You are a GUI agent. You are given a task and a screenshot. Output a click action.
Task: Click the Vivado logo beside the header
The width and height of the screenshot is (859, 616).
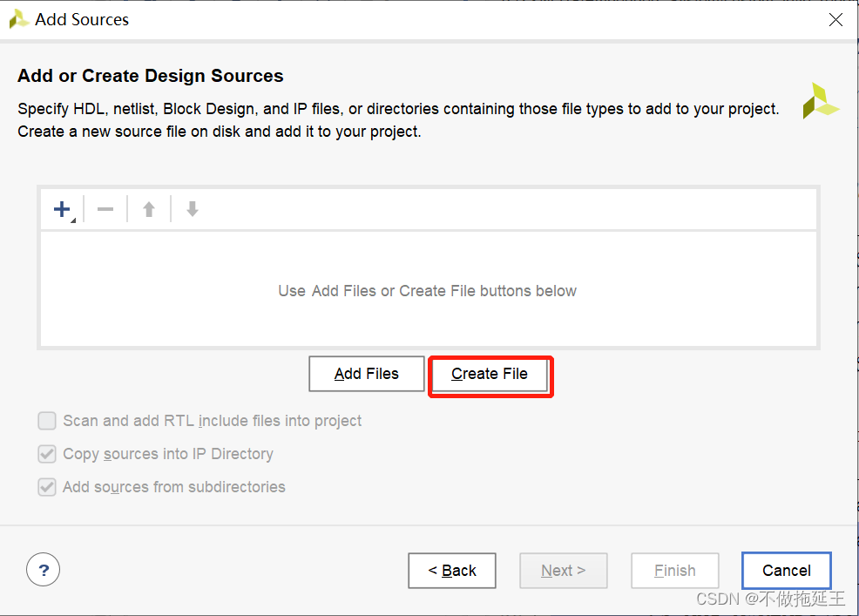tap(820, 101)
